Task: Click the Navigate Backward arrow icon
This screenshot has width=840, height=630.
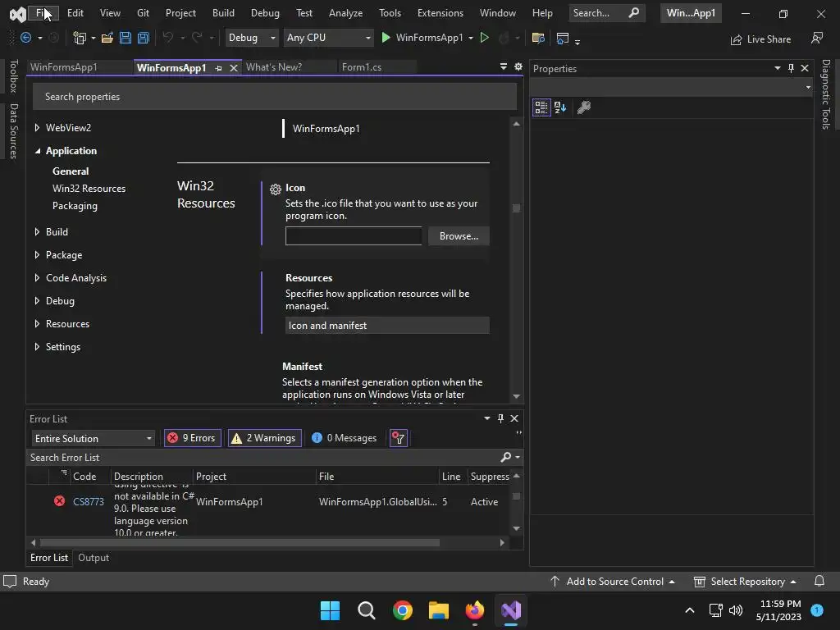Action: coord(25,38)
